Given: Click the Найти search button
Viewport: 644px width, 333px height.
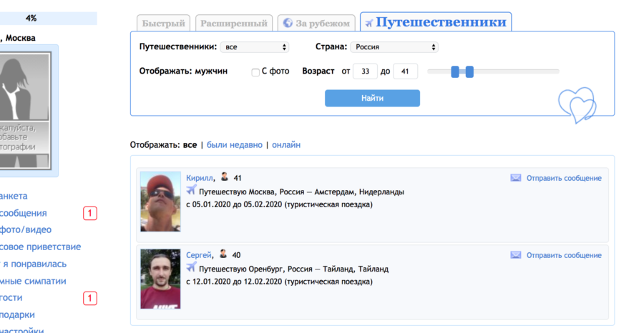Looking at the screenshot, I should tap(372, 99).
